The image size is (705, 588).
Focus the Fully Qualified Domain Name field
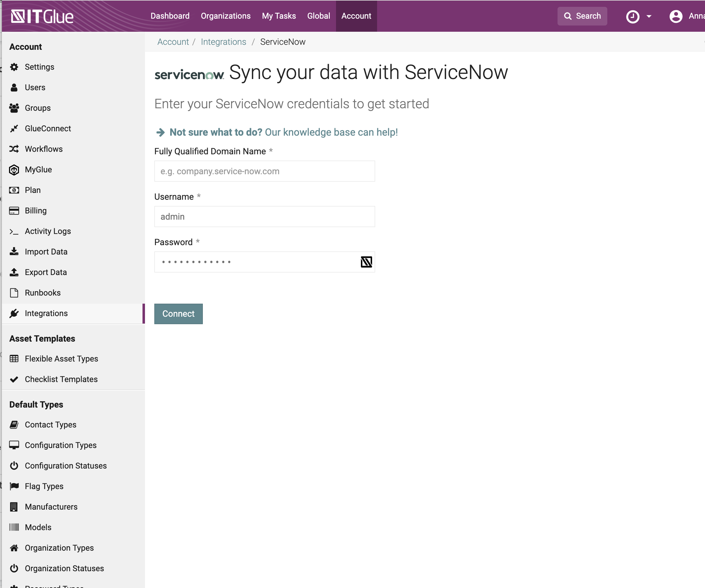pyautogui.click(x=264, y=171)
